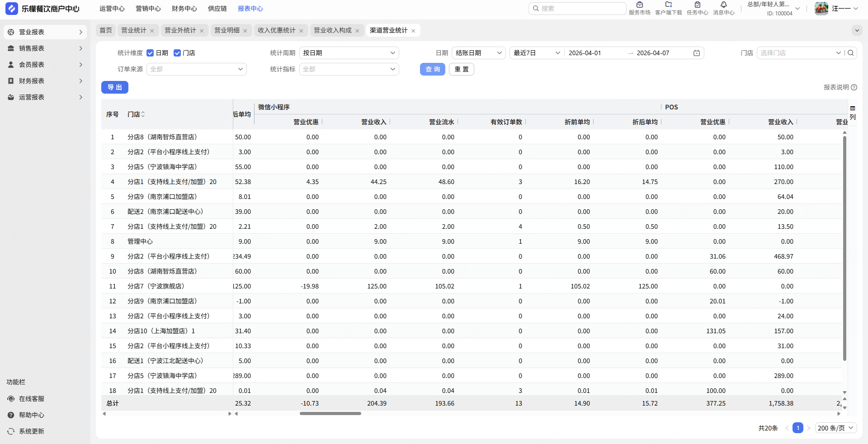Uncheck the 日期 dimension checkbox
Image resolution: width=868 pixels, height=444 pixels.
point(150,53)
